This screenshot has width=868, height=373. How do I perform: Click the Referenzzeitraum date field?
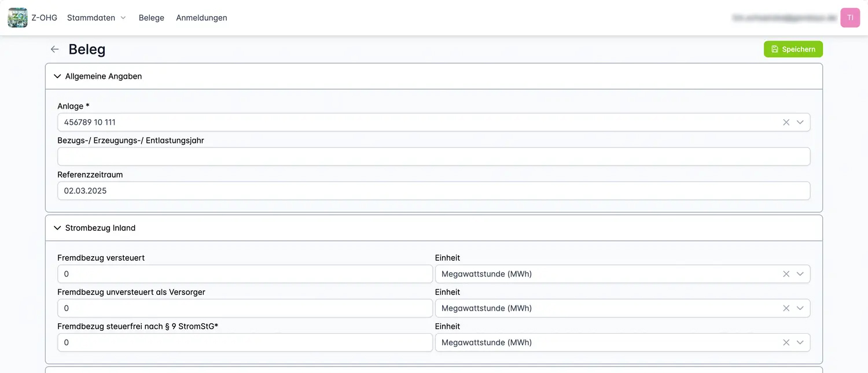point(433,191)
